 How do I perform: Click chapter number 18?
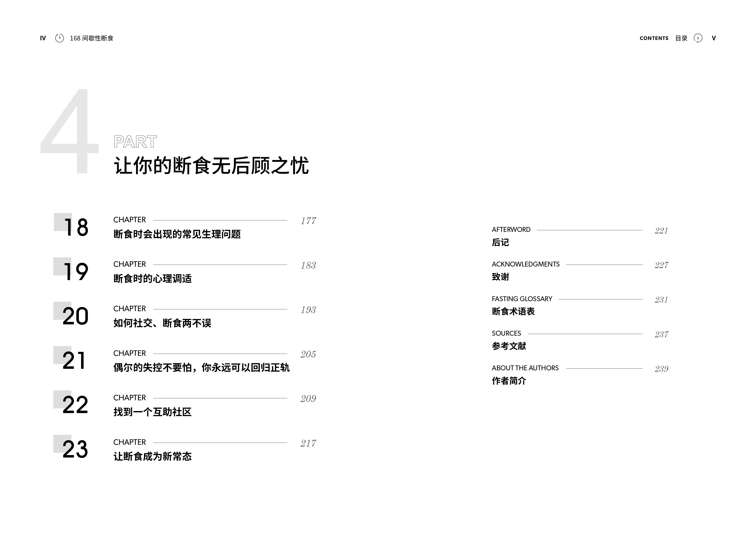click(76, 227)
